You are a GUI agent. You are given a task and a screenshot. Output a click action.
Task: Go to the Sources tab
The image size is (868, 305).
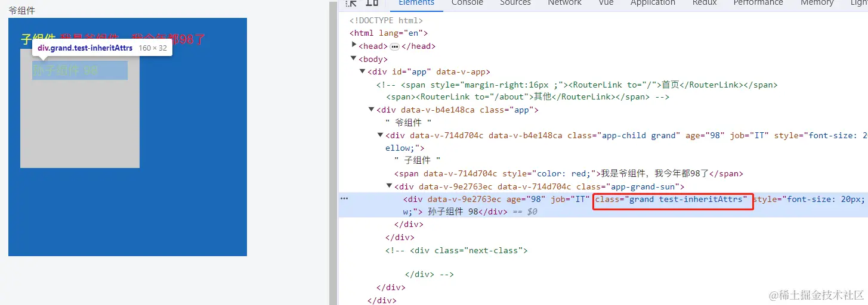click(515, 4)
